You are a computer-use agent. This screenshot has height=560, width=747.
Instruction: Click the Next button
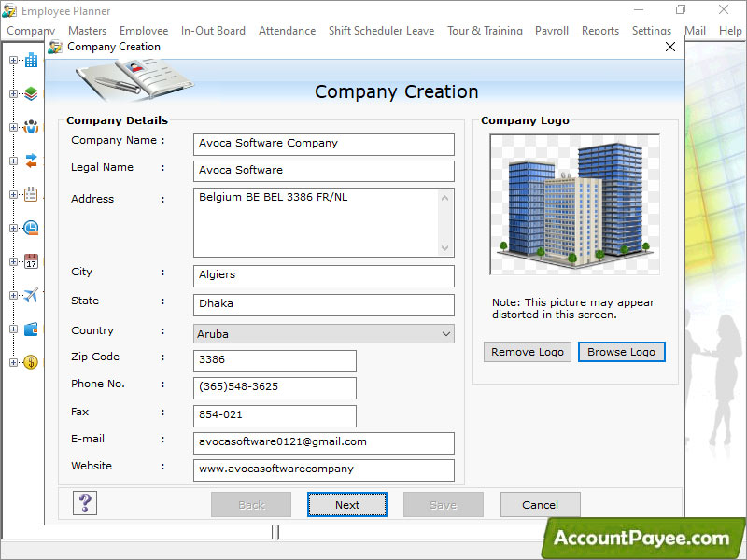click(346, 504)
